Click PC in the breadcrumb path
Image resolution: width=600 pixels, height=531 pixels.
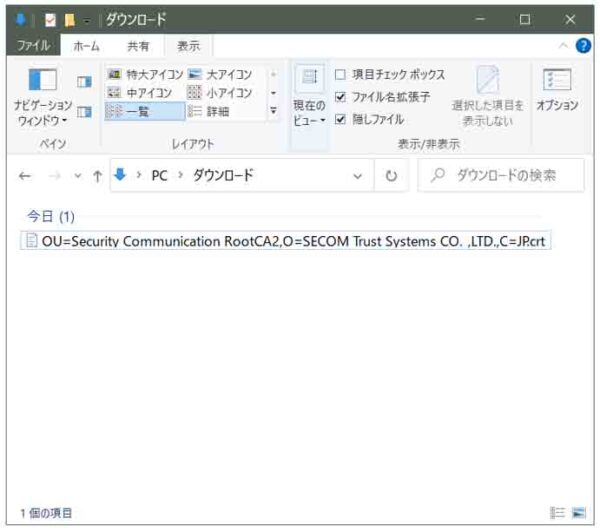pos(159,175)
